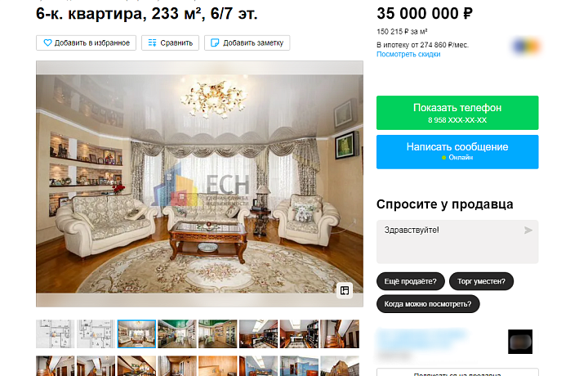The width and height of the screenshot is (588, 376).
Task: Open the seller avatar image
Action: coord(520,342)
